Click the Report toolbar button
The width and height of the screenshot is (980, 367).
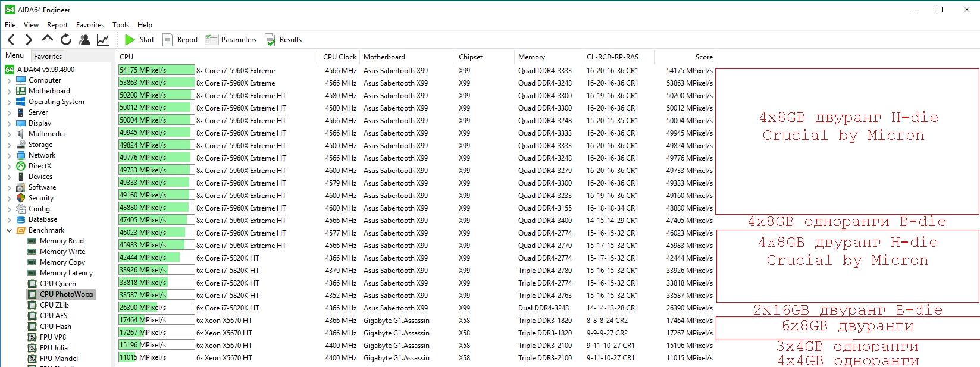180,40
